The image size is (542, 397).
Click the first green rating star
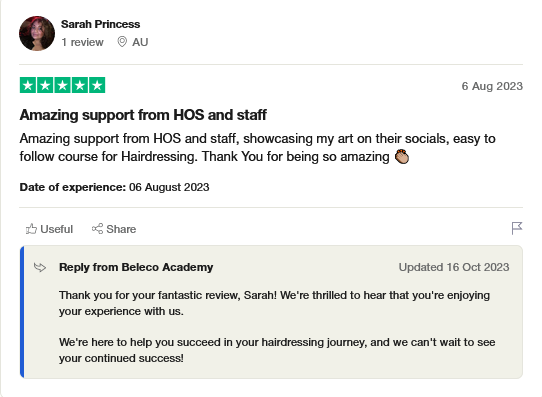click(x=28, y=85)
